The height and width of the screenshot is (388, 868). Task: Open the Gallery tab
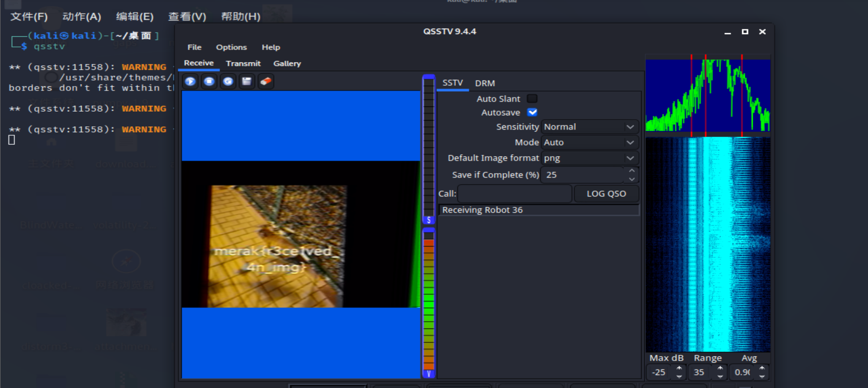click(x=287, y=64)
